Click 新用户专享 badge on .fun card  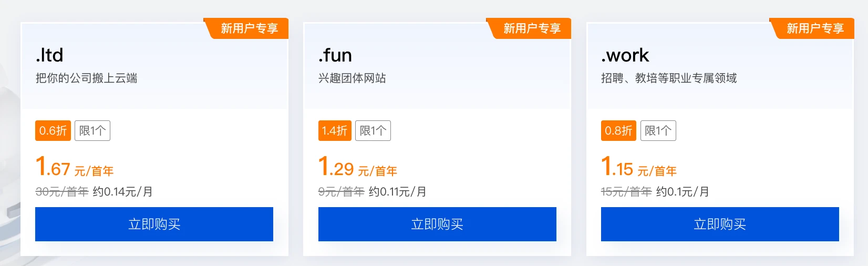tap(532, 28)
